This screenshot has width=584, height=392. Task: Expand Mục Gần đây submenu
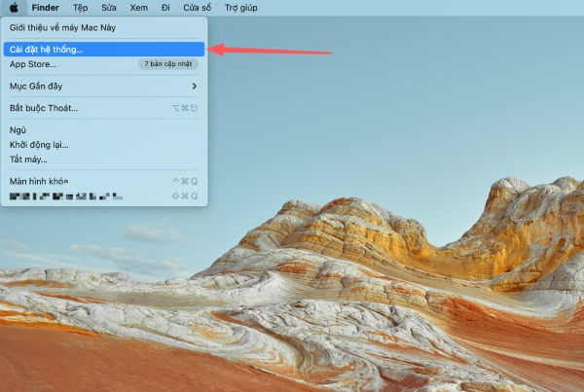[104, 86]
